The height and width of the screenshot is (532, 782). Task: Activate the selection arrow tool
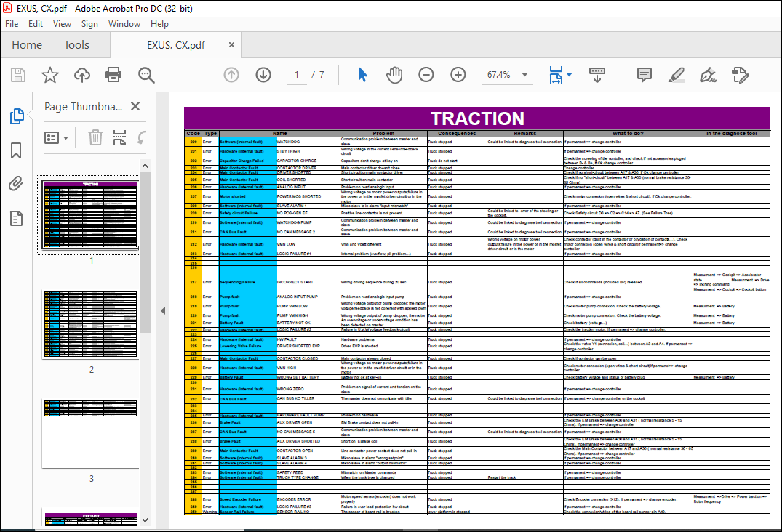[362, 75]
